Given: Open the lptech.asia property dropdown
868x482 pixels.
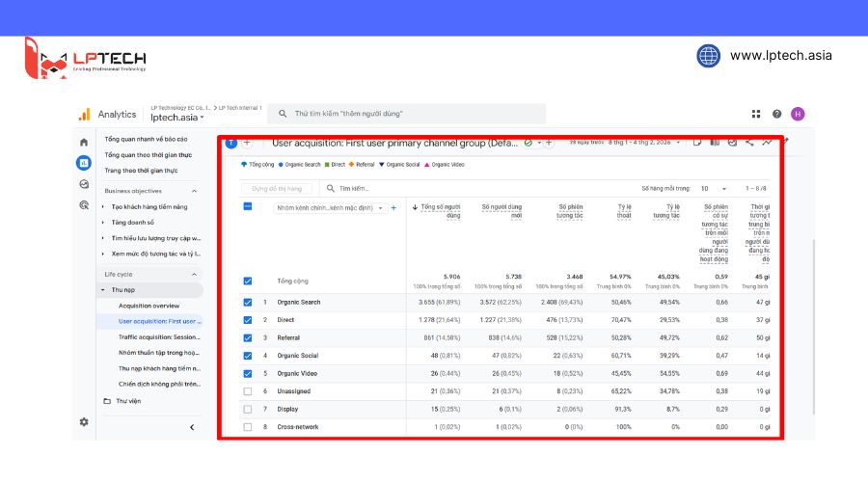Looking at the screenshot, I should [x=177, y=118].
